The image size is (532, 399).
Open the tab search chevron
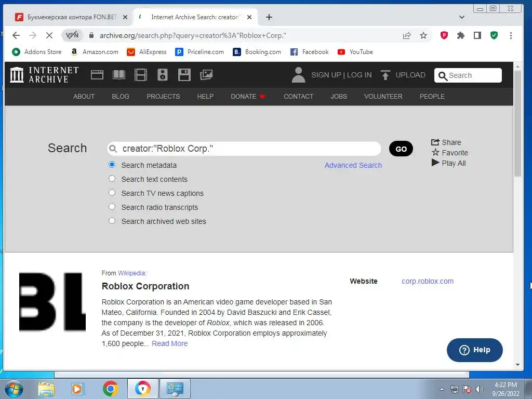(x=461, y=17)
